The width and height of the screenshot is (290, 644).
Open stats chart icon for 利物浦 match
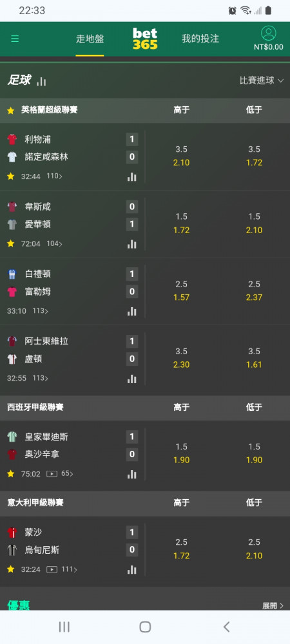132,176
